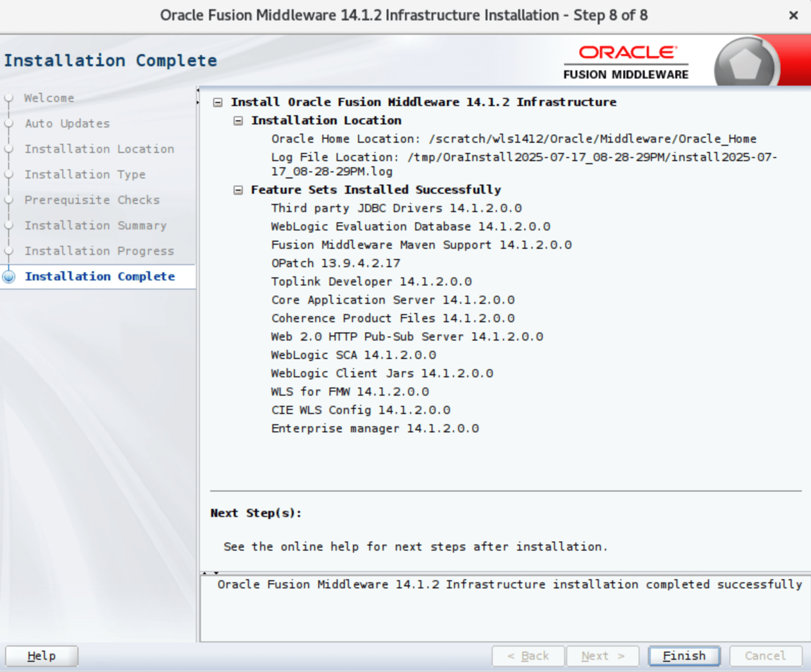The width and height of the screenshot is (811, 672).
Task: Select Toplink Developer 14.1.2.0.0 row
Action: (372, 282)
